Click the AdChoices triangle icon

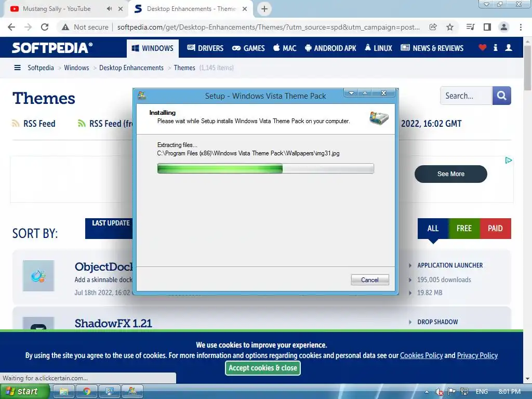[508, 160]
